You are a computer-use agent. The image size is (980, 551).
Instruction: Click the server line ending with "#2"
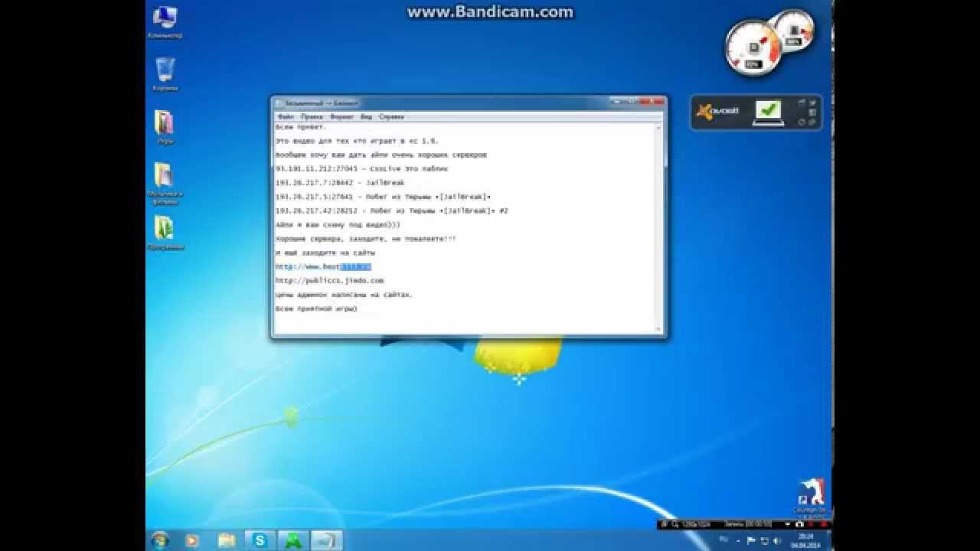(392, 210)
